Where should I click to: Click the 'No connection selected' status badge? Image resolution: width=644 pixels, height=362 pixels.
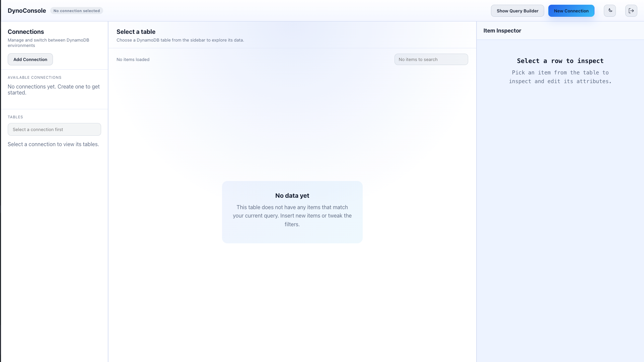click(76, 11)
